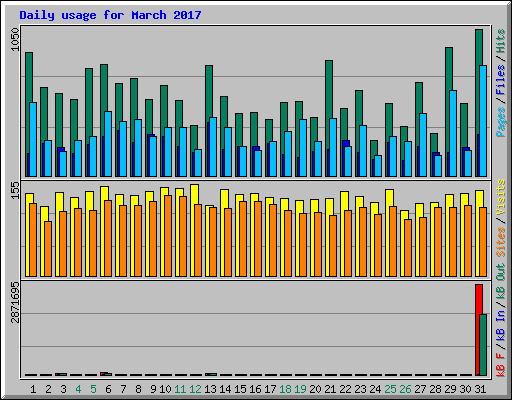Click the "Daily usage for March 2017" title
Image resolution: width=512 pixels, height=400 pixels.
[110, 15]
